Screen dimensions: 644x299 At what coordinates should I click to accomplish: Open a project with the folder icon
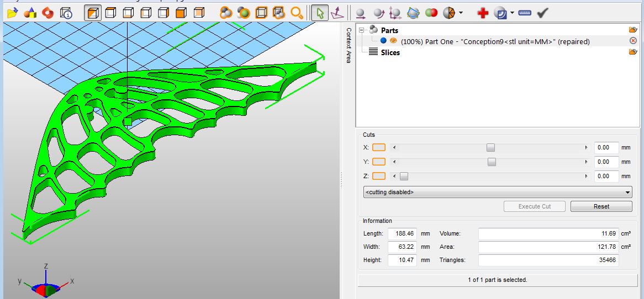point(13,13)
